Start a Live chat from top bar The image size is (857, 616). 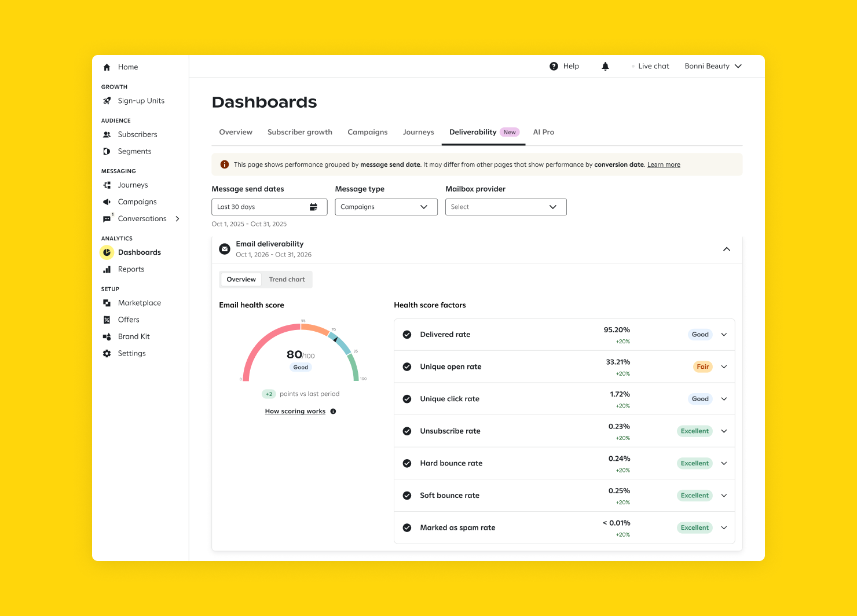pos(654,66)
